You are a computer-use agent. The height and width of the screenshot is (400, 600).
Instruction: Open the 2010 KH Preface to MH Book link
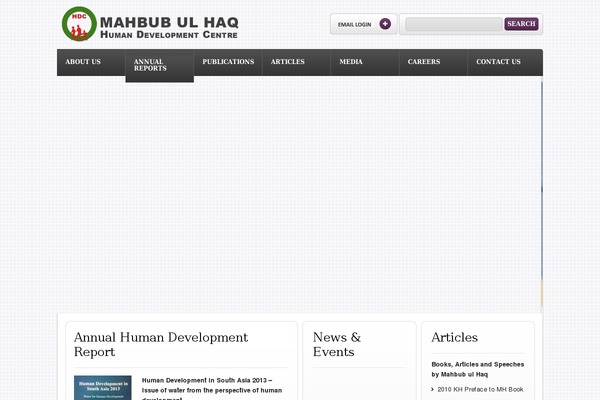pos(480,389)
